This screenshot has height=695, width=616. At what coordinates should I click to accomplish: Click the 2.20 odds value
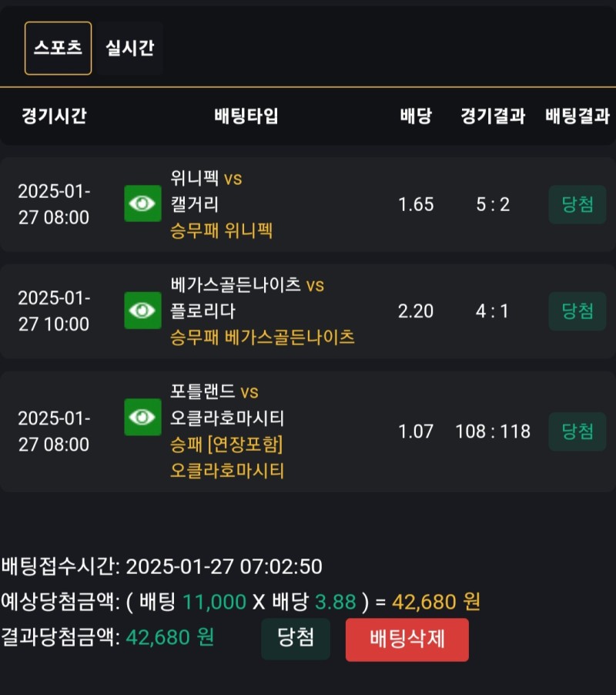point(416,311)
